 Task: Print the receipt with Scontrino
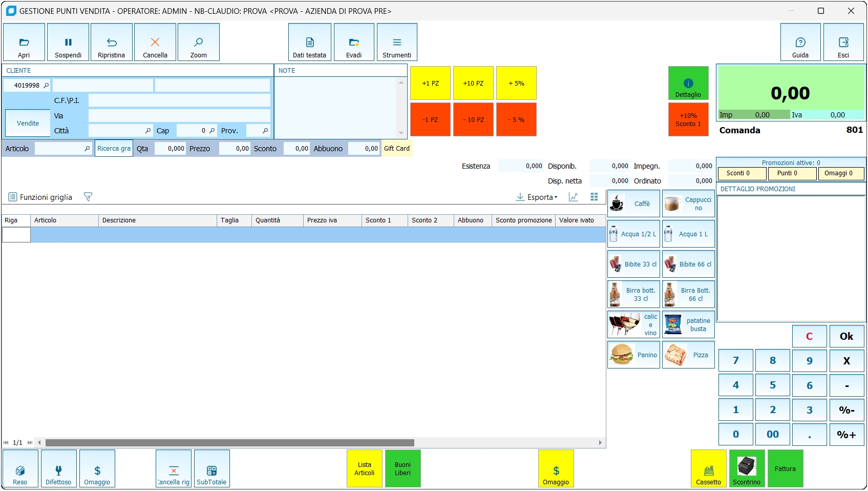point(747,468)
